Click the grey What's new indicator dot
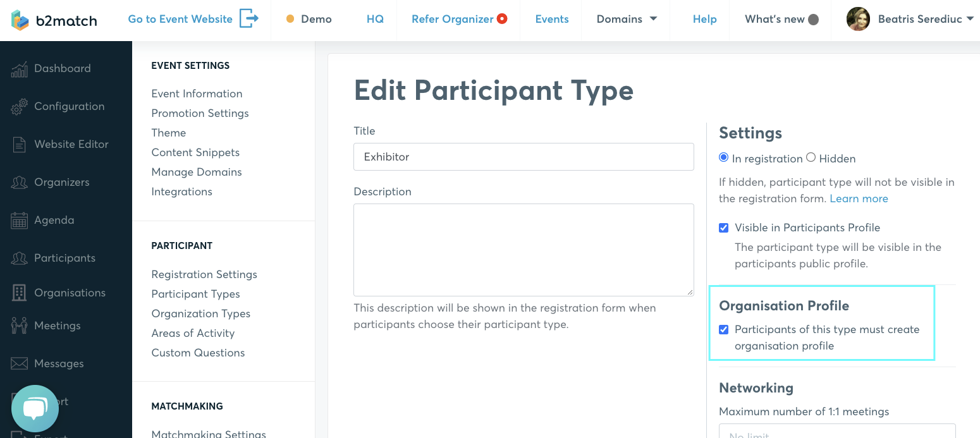980x438 pixels. [814, 20]
